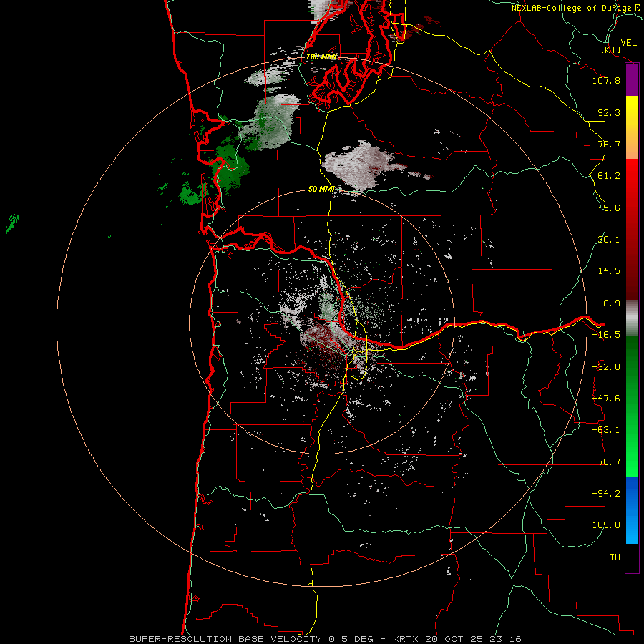This screenshot has height=644, width=644.
Task: Click the [KT] units label
Action: 611,49
